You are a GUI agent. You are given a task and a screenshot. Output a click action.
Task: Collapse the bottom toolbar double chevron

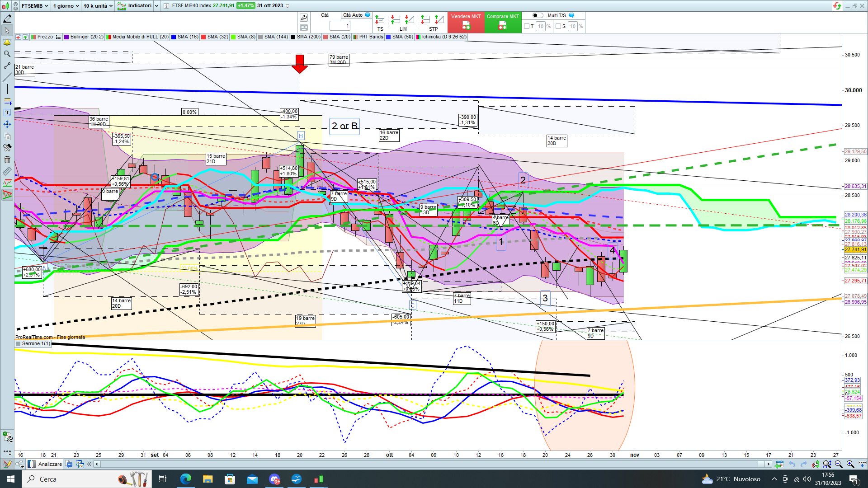click(x=89, y=464)
